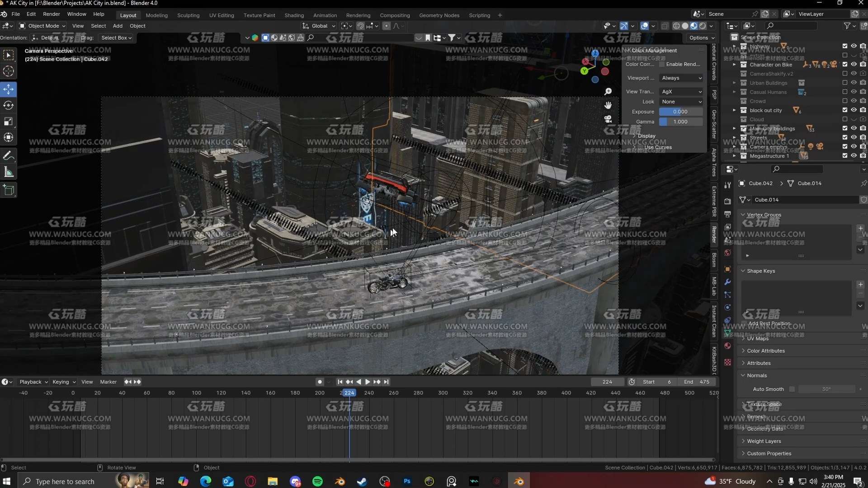Select the Measure tool

coord(9,172)
